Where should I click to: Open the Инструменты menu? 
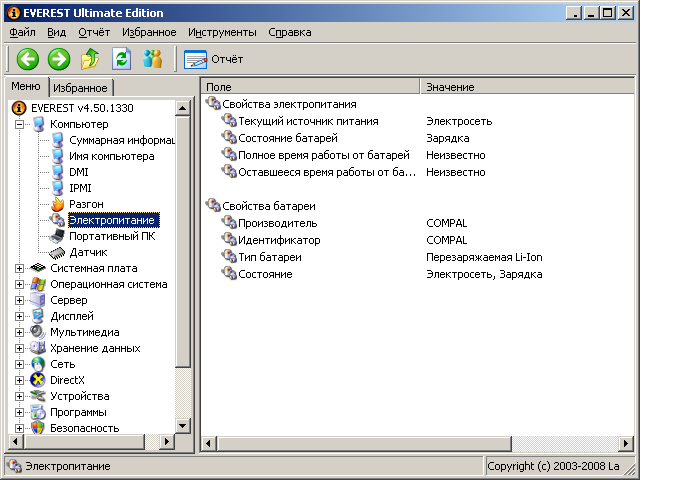click(x=222, y=32)
